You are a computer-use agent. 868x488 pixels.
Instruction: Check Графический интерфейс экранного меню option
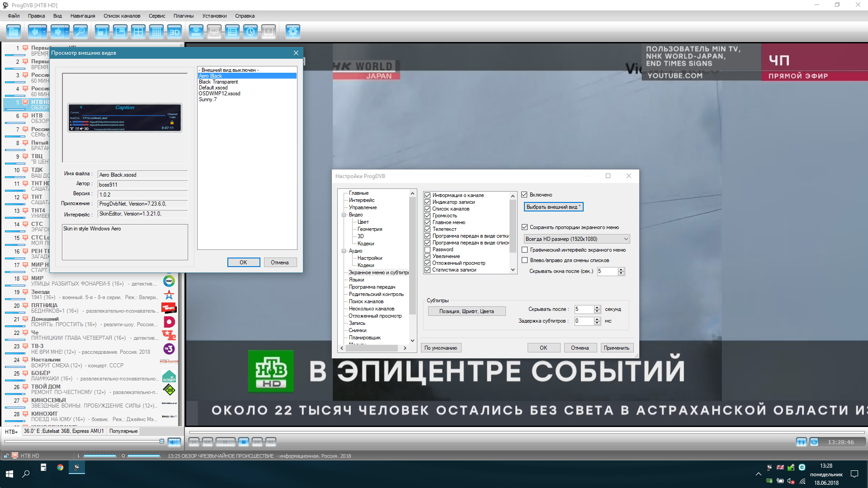524,250
